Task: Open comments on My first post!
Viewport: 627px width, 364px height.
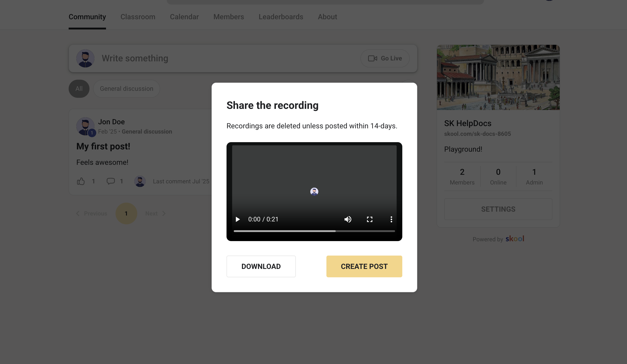Action: click(x=111, y=181)
